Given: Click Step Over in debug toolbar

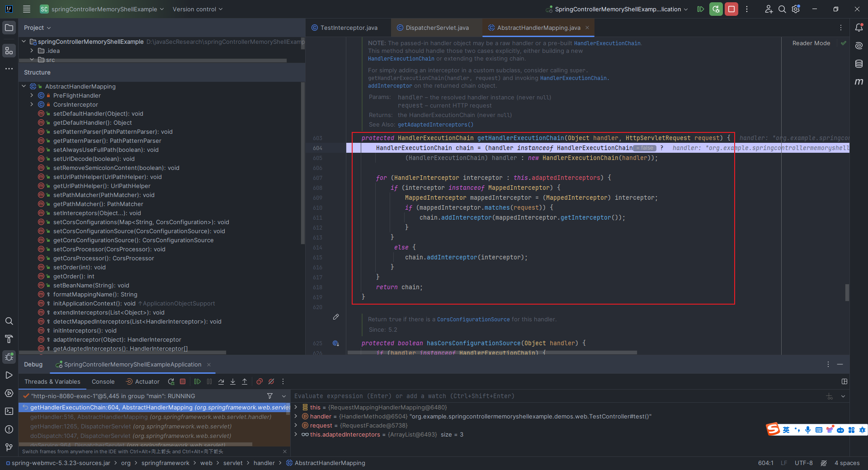Looking at the screenshot, I should (221, 382).
